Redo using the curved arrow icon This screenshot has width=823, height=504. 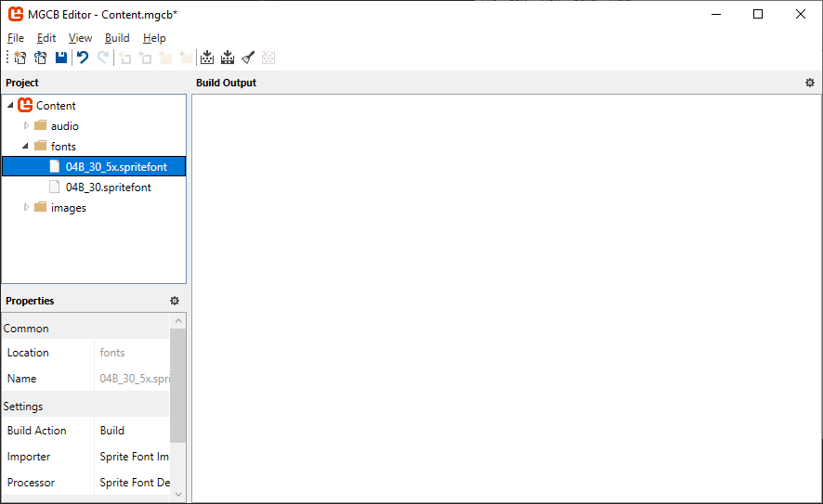(x=103, y=58)
